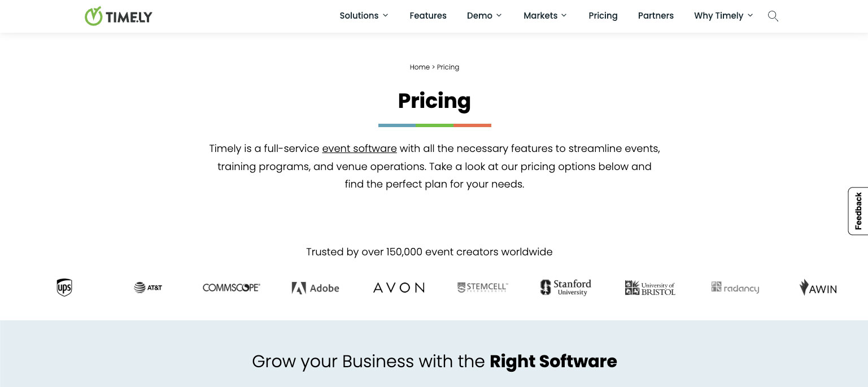This screenshot has width=868, height=387.
Task: Click the AT&T globe logo
Action: (148, 288)
